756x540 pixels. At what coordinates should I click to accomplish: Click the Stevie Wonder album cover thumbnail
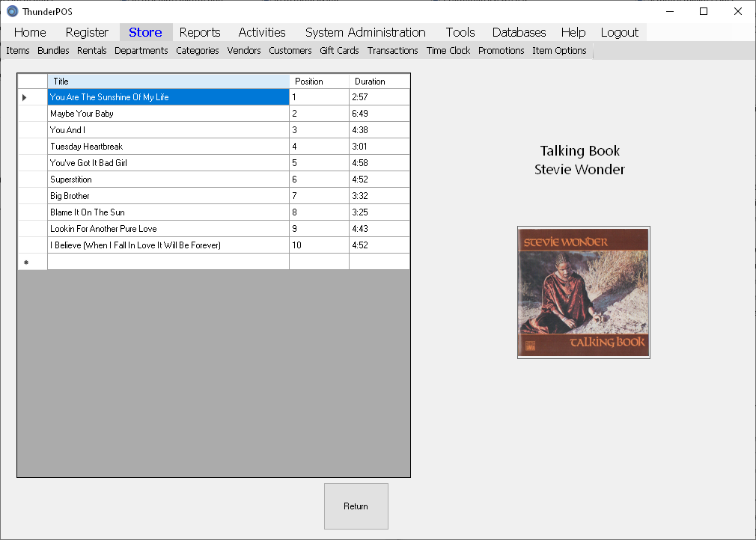tap(583, 292)
